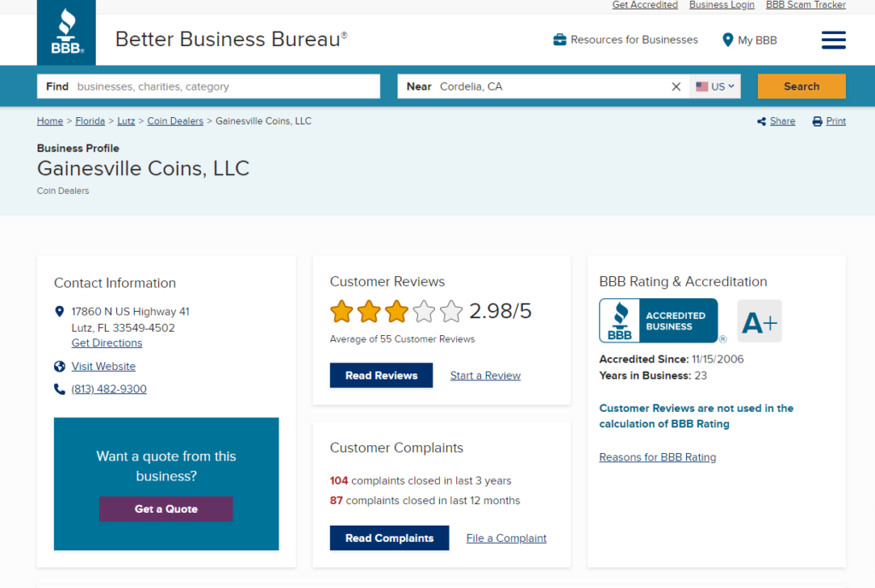Click the printer icon
875x588 pixels.
[817, 121]
